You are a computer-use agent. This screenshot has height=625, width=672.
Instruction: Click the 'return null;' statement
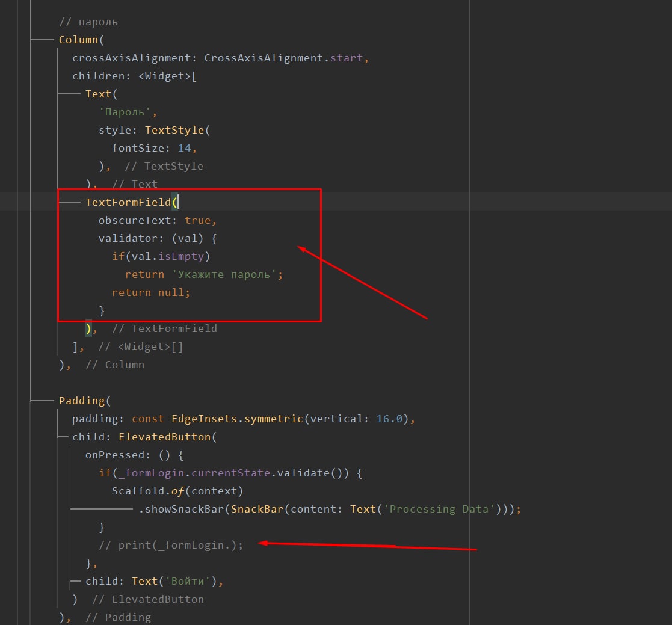(x=151, y=292)
